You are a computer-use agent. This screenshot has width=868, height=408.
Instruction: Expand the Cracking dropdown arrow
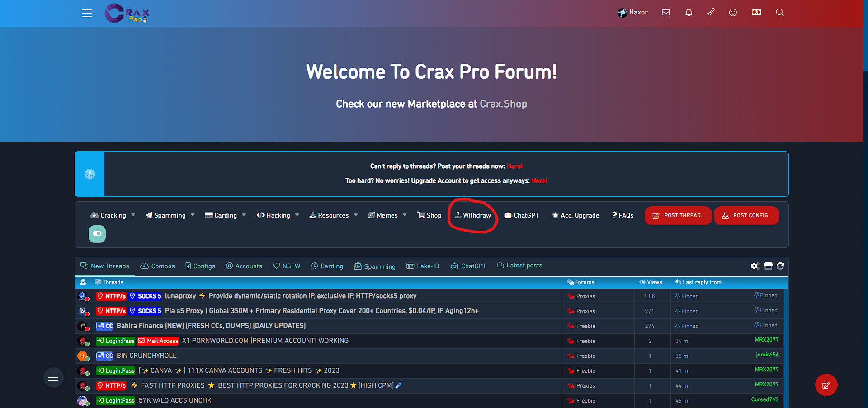tap(133, 215)
